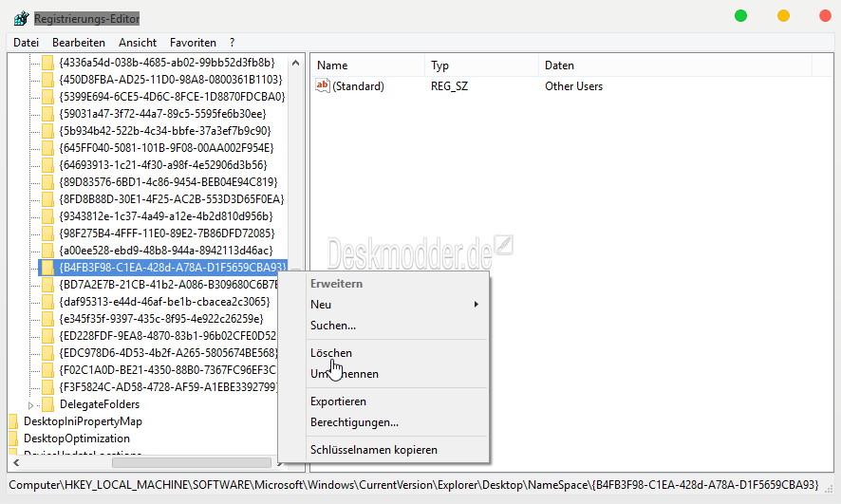Image resolution: width=841 pixels, height=504 pixels.
Task: Click folder icon of {645FF040-5081-101B-9F08-00AA002F954E}
Action: click(x=47, y=148)
